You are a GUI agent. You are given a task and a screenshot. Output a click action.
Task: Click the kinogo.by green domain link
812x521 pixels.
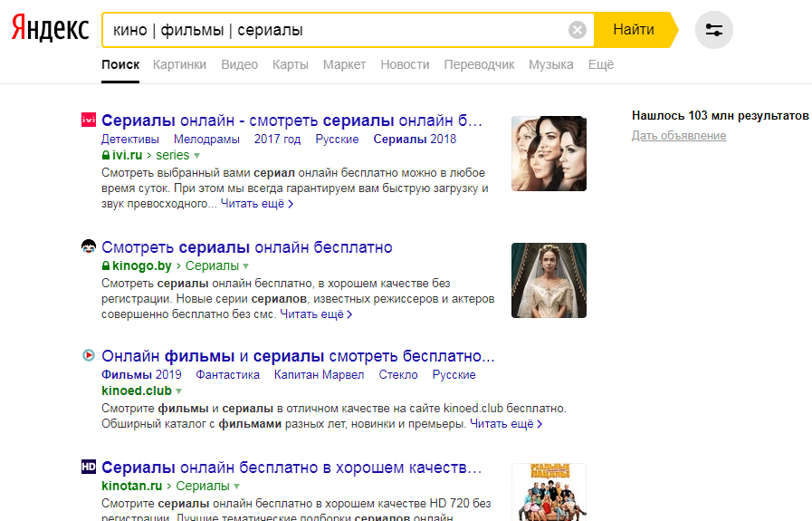[142, 266]
